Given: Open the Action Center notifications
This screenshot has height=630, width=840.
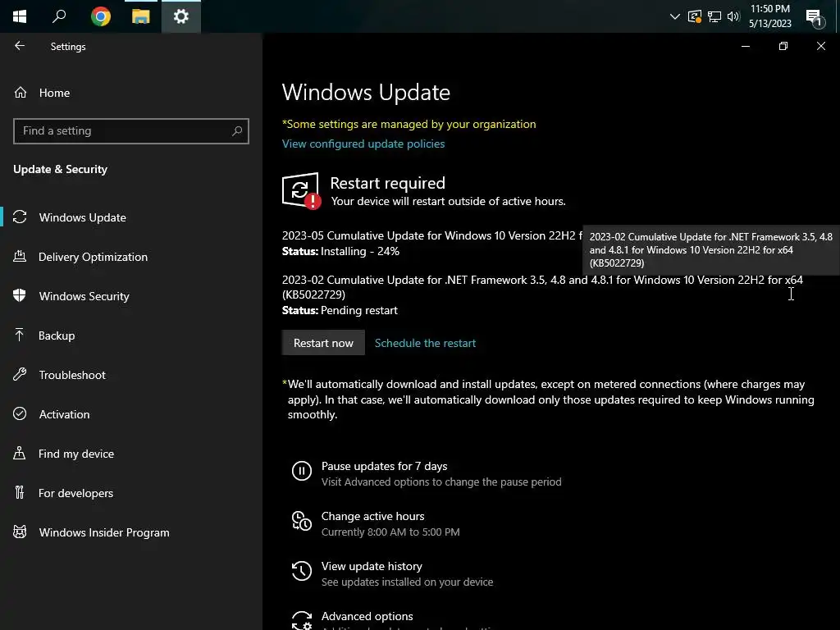Looking at the screenshot, I should tap(815, 18).
